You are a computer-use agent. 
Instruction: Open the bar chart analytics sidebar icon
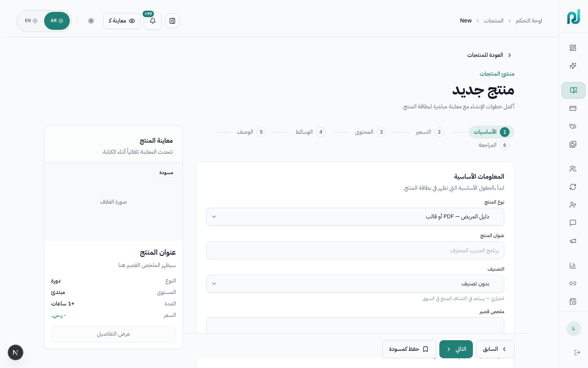(573, 265)
